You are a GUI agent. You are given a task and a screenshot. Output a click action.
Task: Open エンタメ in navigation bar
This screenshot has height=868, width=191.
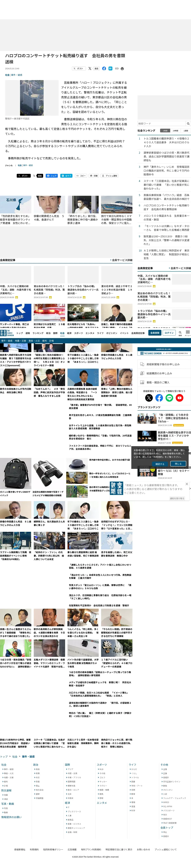click(90, 333)
